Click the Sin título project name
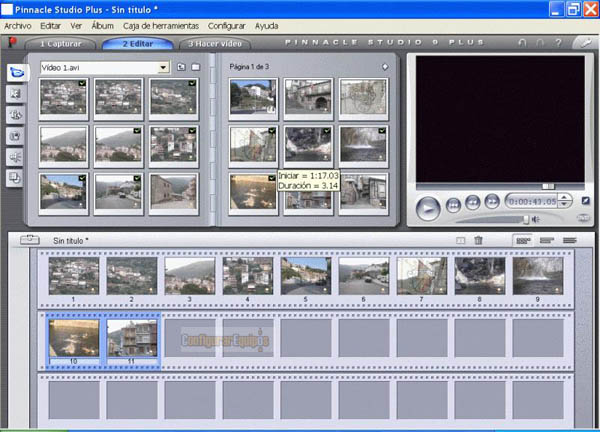The height and width of the screenshot is (432, 600). coord(71,241)
